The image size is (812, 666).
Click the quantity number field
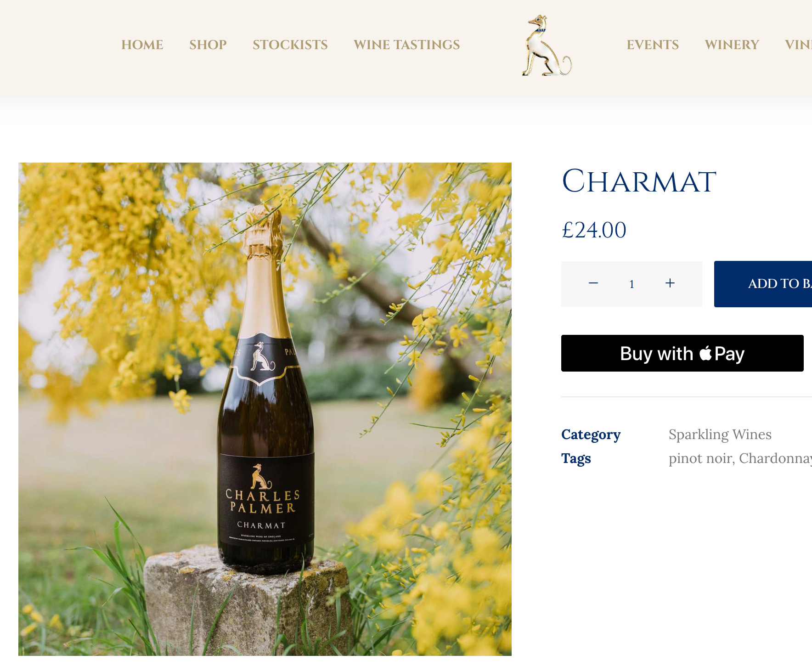[x=632, y=284]
